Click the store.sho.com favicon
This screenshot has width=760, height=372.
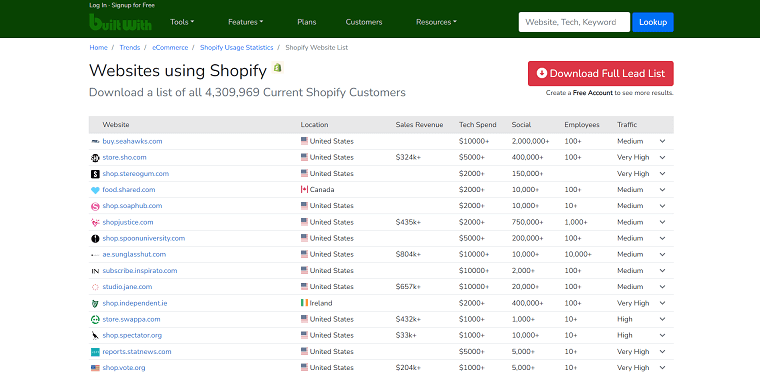coord(95,158)
